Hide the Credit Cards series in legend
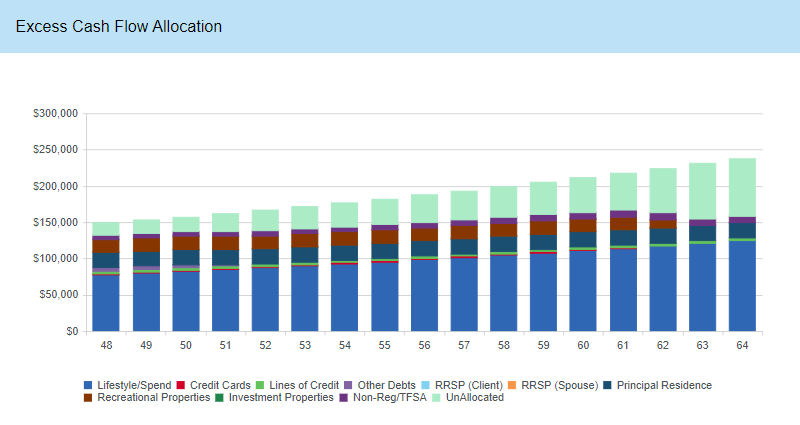 [x=213, y=385]
